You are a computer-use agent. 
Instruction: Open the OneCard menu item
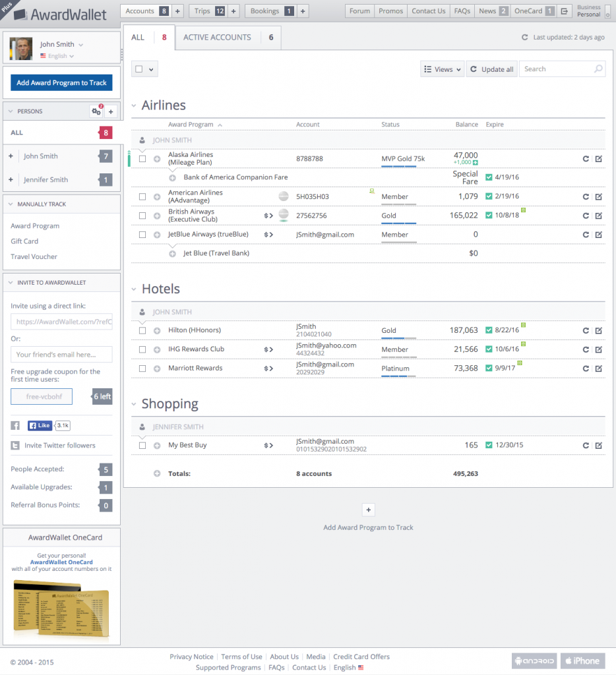[534, 11]
